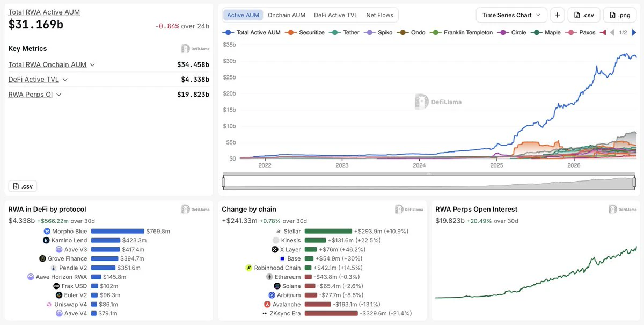Click the Robinhood Chain icon
This screenshot has height=325, width=644.
point(249,268)
